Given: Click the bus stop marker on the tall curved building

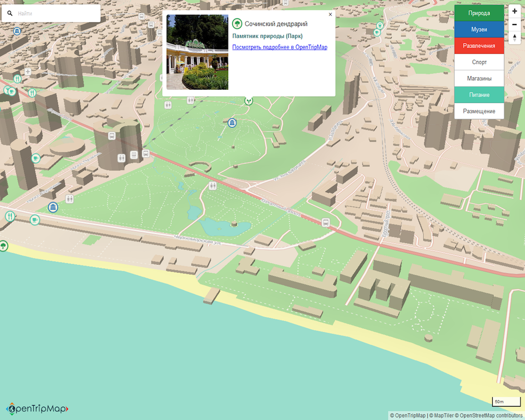Looking at the screenshot, I should [x=112, y=136].
